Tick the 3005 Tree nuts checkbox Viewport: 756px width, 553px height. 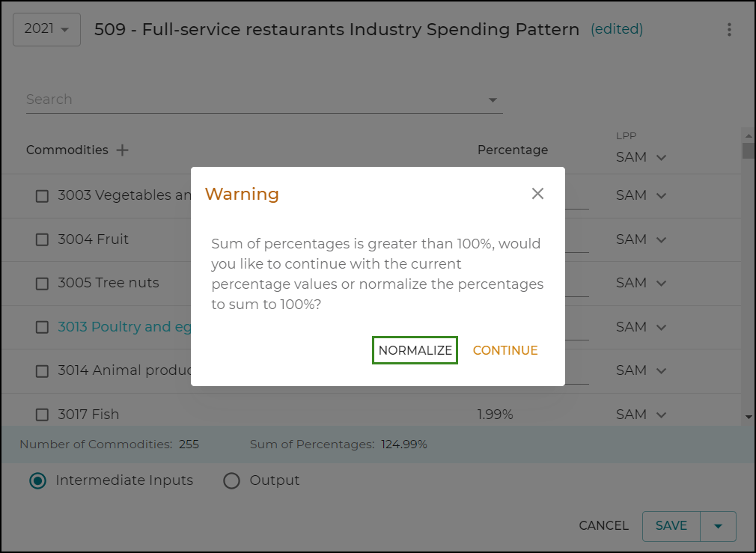[42, 283]
